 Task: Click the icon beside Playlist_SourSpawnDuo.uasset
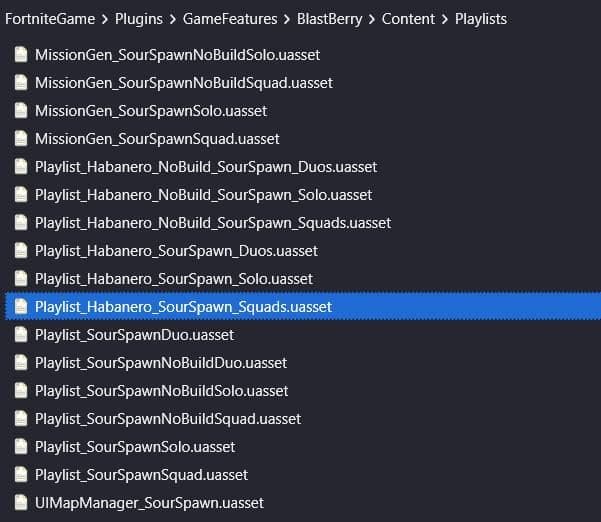[21, 335]
